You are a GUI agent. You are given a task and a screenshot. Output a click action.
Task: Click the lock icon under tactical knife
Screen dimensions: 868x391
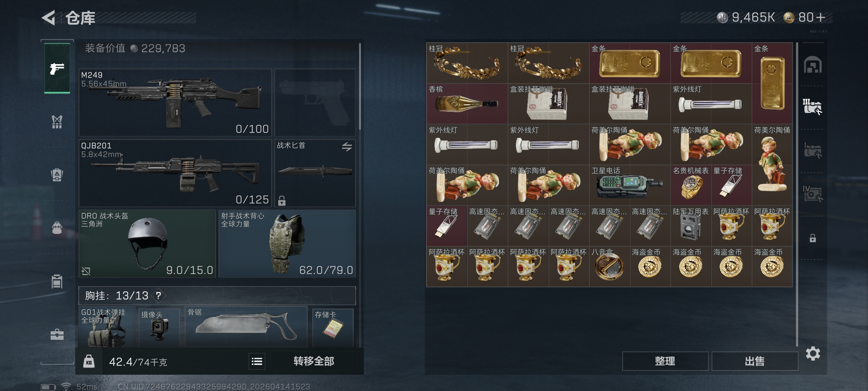pos(282,201)
